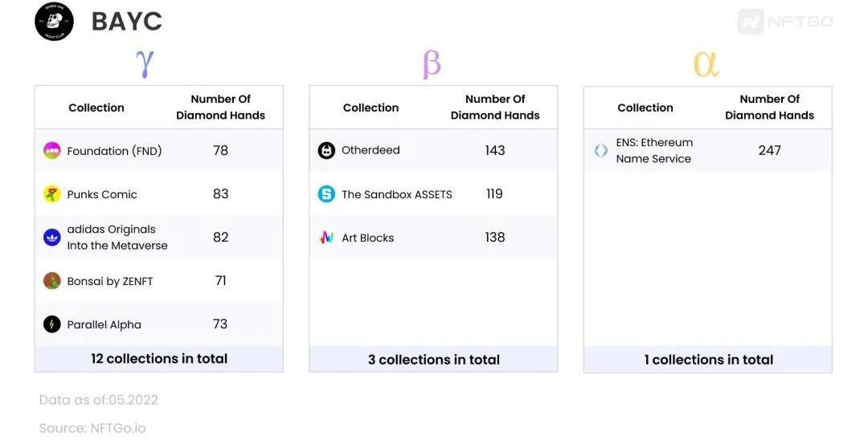Image resolution: width=868 pixels, height=440 pixels.
Task: Click the Punks Comic collection icon
Action: (x=52, y=194)
